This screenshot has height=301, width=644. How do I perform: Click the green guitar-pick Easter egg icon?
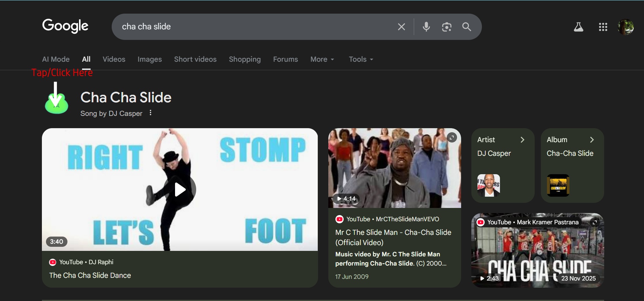(57, 104)
